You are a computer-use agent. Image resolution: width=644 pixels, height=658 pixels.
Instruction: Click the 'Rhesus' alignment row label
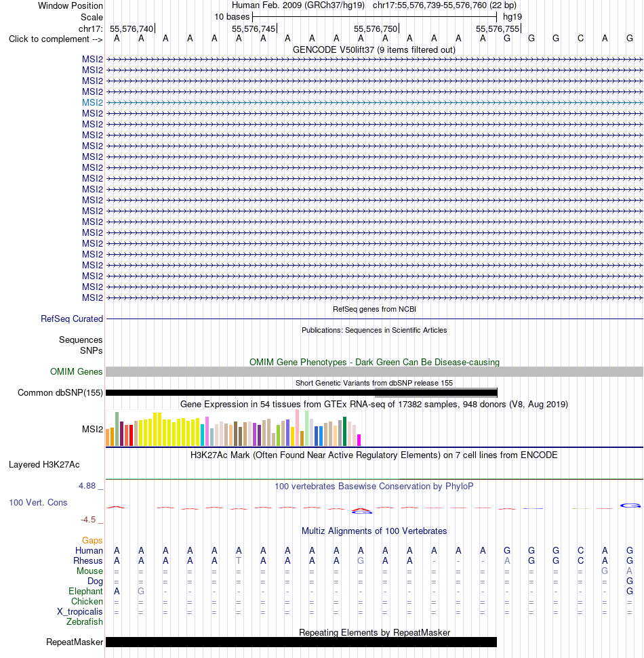87,561
